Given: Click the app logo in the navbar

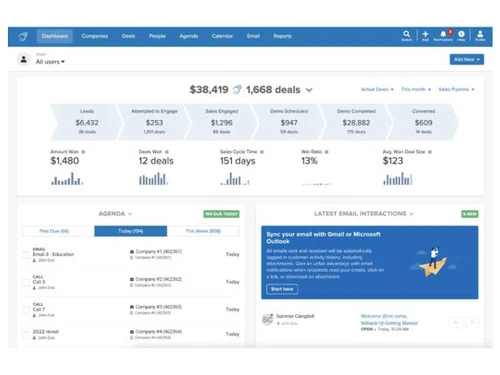Looking at the screenshot, I should pyautogui.click(x=23, y=36).
